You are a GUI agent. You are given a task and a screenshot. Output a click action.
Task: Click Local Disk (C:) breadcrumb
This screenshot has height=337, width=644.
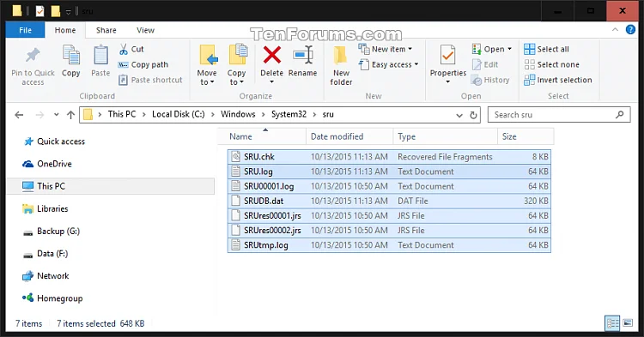tap(179, 114)
